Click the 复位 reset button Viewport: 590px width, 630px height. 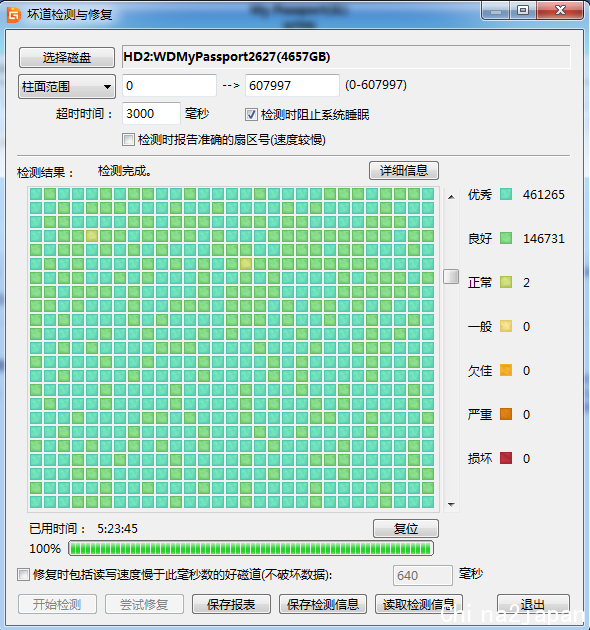coord(406,528)
